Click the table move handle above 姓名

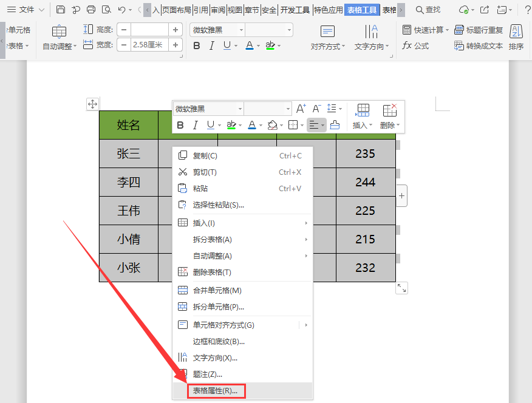coord(92,104)
